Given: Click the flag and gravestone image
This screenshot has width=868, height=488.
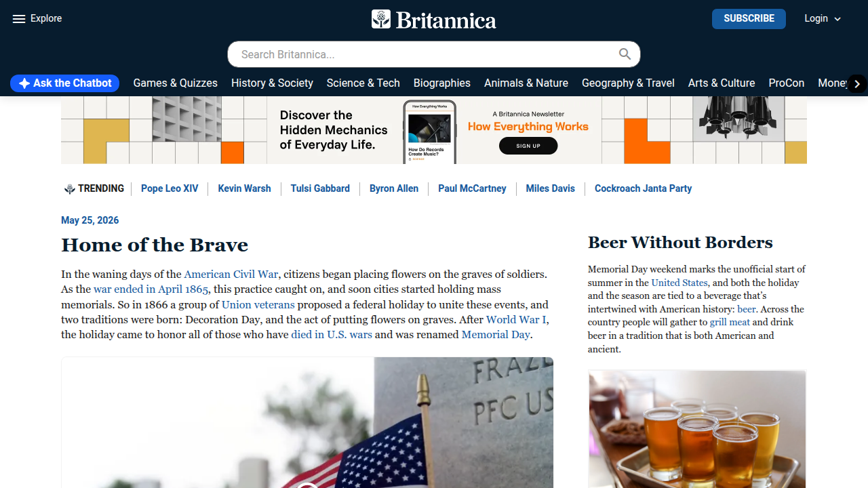Looking at the screenshot, I should pyautogui.click(x=307, y=422).
